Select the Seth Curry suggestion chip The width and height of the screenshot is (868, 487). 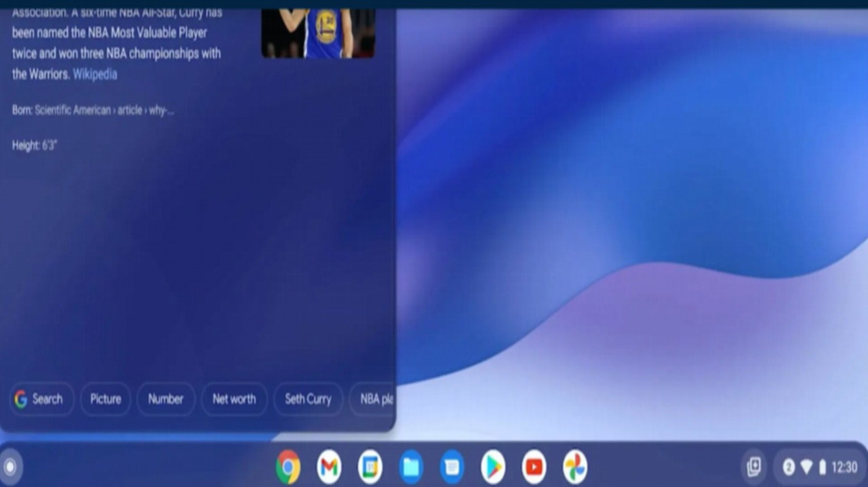pos(308,400)
